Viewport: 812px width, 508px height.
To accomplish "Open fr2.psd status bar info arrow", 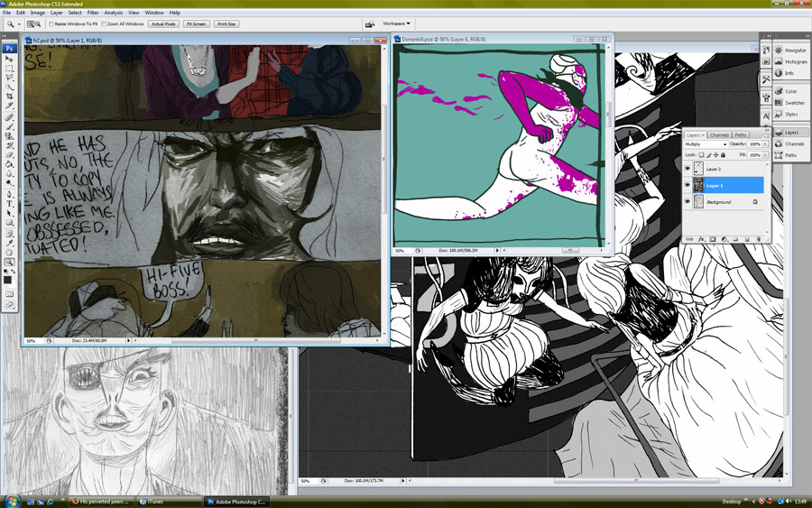I will [128, 341].
